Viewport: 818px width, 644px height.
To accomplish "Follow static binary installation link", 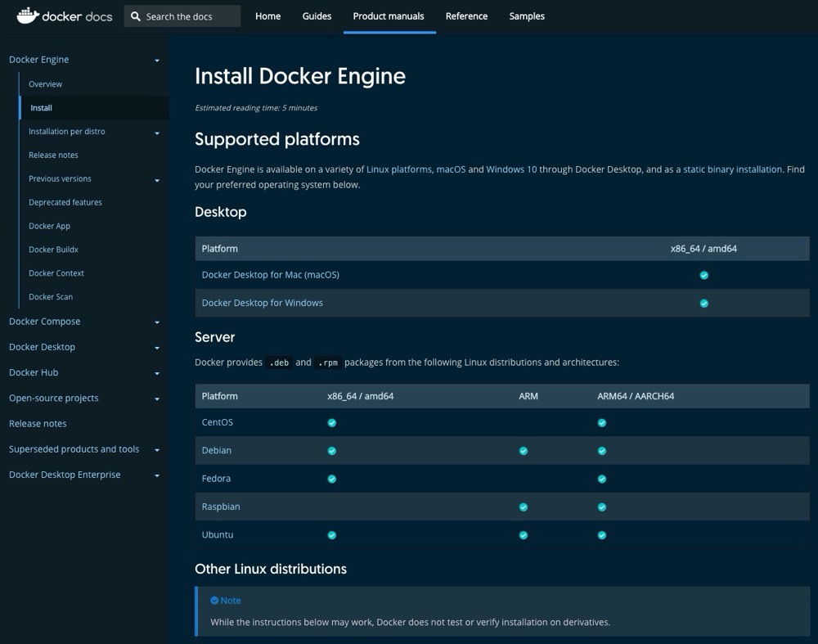I will click(x=732, y=169).
